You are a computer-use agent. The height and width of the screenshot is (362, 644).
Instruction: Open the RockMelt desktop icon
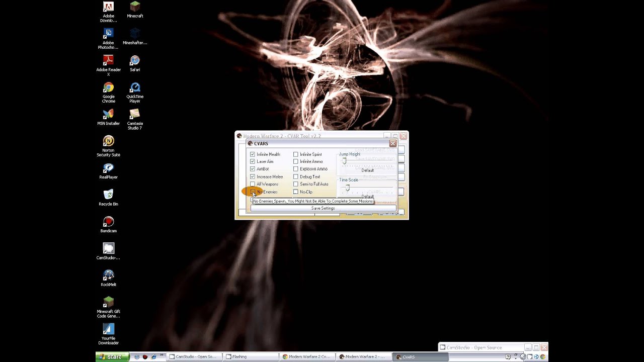click(108, 279)
